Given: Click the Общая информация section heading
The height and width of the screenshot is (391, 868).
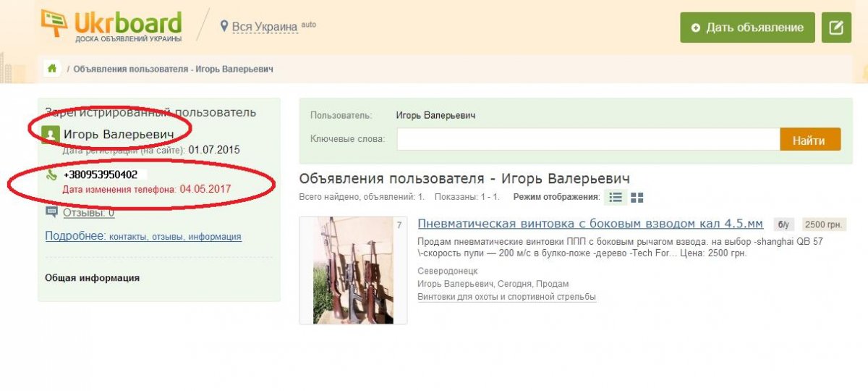Looking at the screenshot, I should point(92,277).
